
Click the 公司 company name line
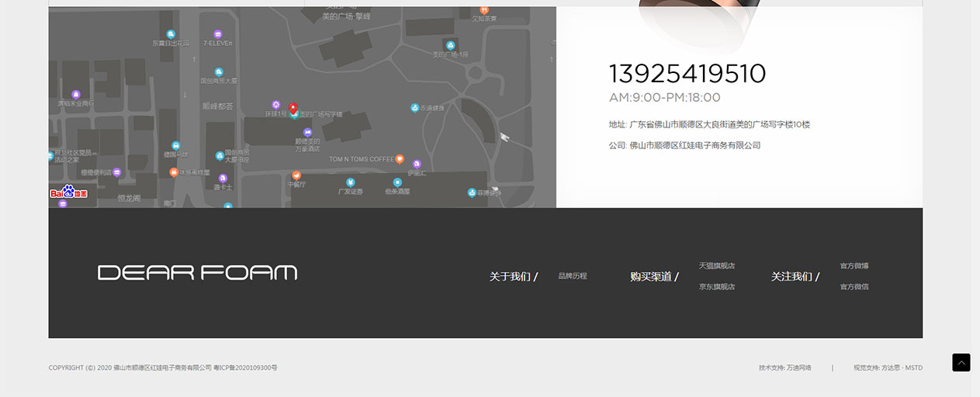click(684, 145)
